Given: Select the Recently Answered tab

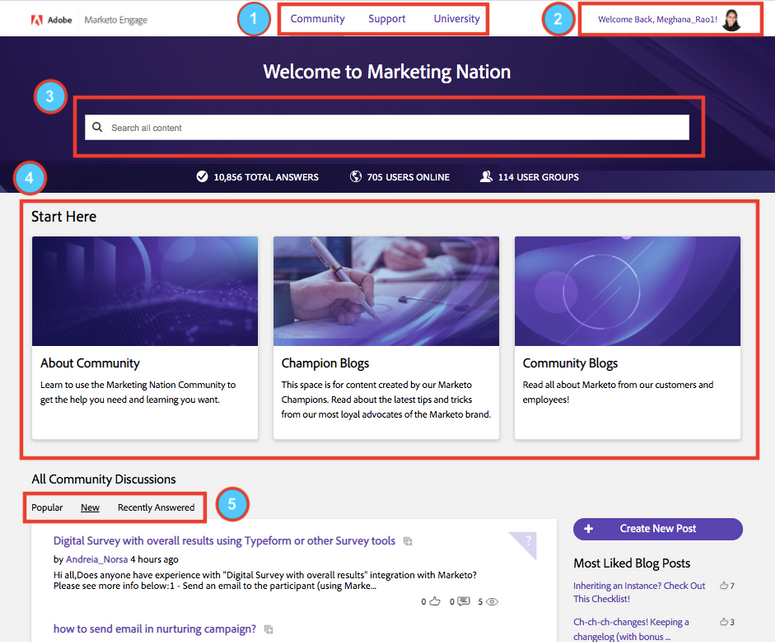Looking at the screenshot, I should click(156, 508).
